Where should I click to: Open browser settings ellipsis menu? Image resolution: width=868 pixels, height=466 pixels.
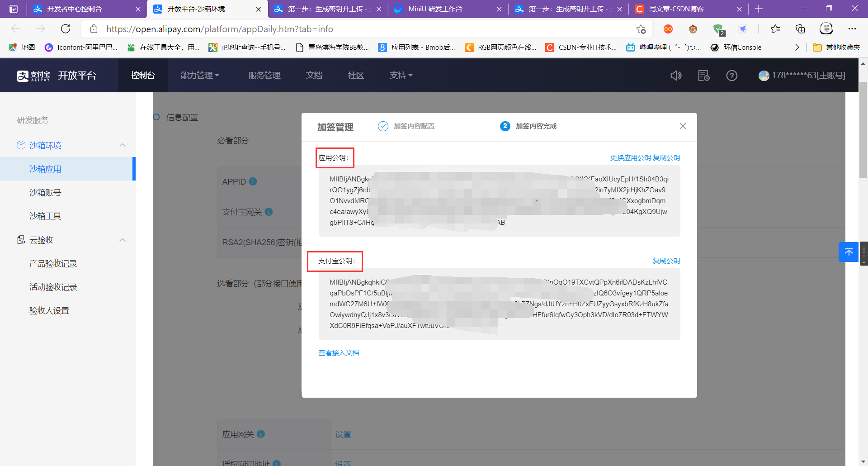coord(852,29)
